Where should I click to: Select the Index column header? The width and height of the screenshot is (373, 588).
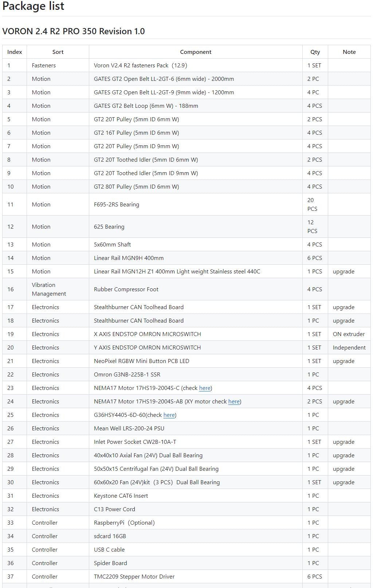(15, 52)
